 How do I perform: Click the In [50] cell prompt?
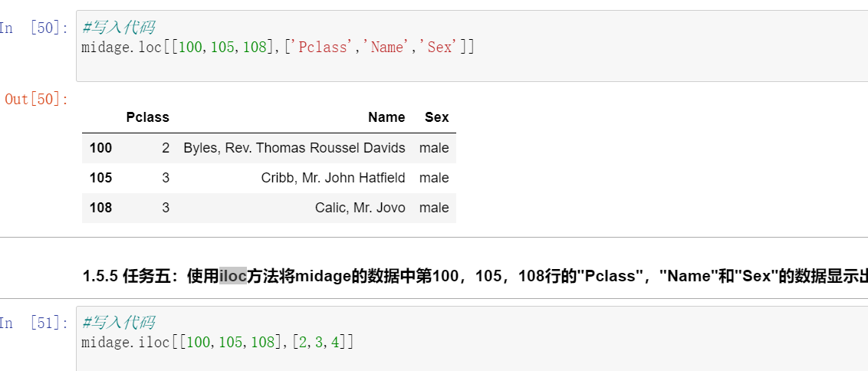35,28
